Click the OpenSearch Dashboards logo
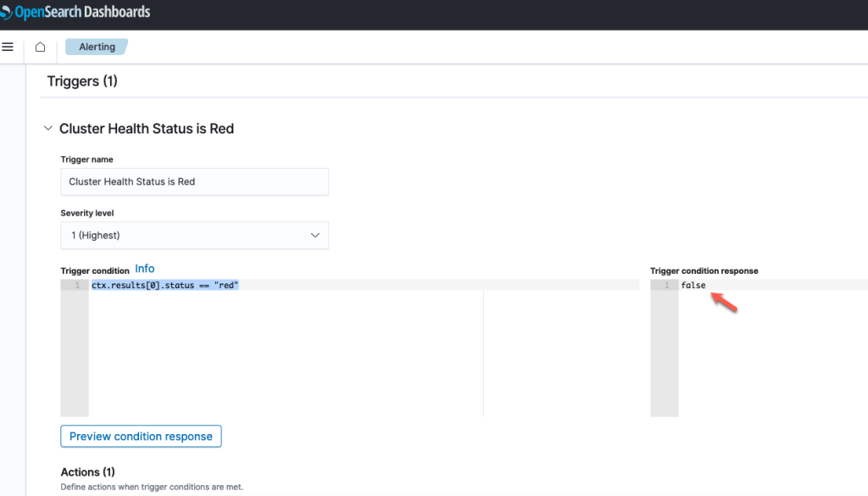The height and width of the screenshot is (496, 868). 75,12
